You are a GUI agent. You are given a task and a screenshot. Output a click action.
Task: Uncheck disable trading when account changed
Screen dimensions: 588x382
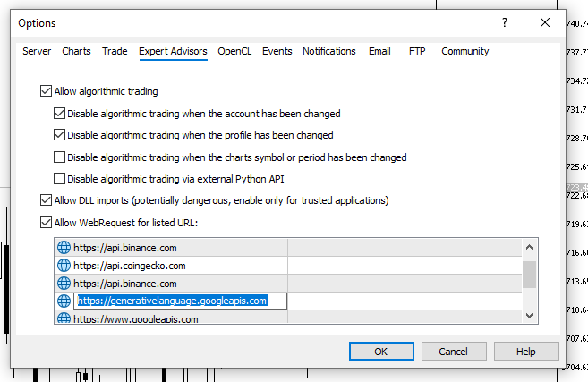coord(59,114)
